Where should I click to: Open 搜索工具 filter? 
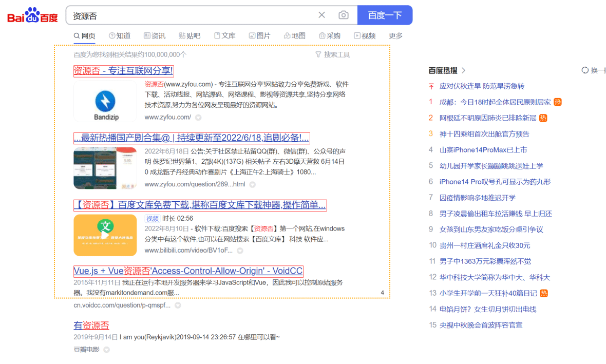click(x=333, y=54)
